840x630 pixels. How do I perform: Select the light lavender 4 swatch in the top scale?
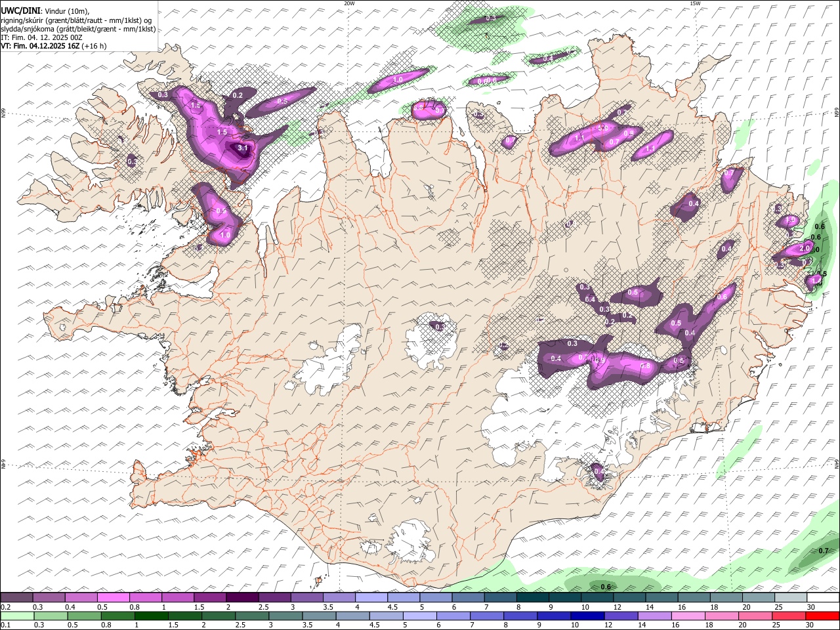(371, 598)
